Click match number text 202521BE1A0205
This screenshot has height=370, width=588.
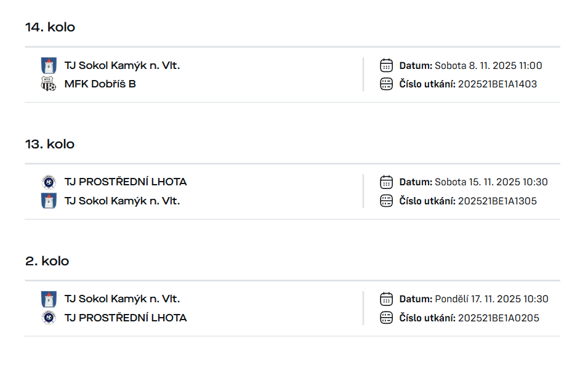[x=497, y=318]
